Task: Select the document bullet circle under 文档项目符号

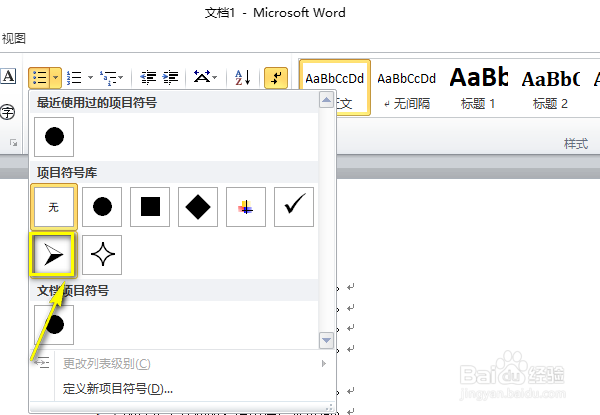Action: 54,325
